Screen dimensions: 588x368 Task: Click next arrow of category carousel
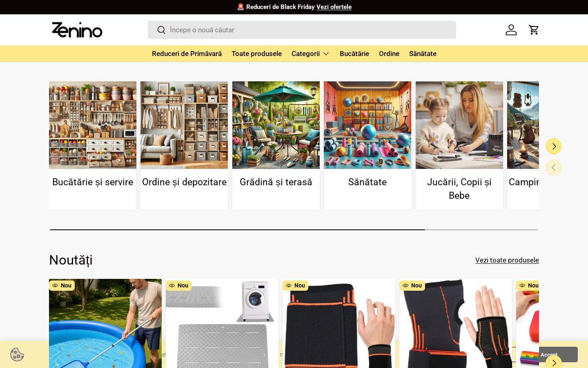click(x=554, y=146)
